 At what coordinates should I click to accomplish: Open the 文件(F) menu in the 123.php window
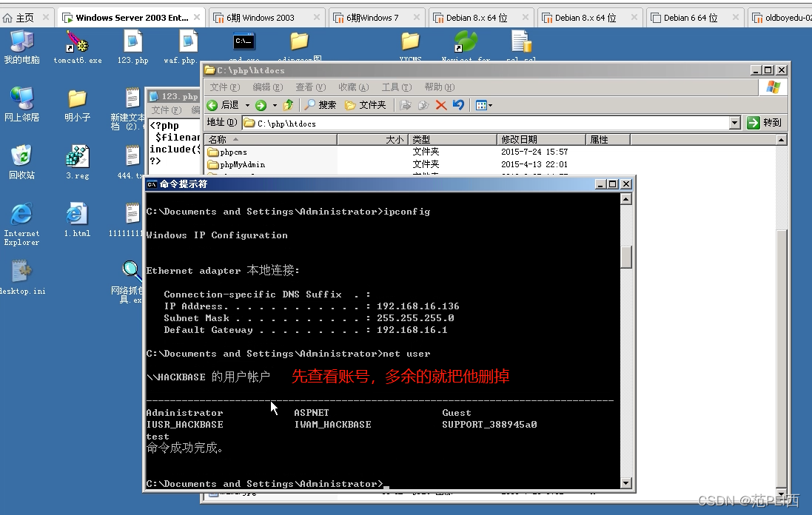pyautogui.click(x=167, y=110)
